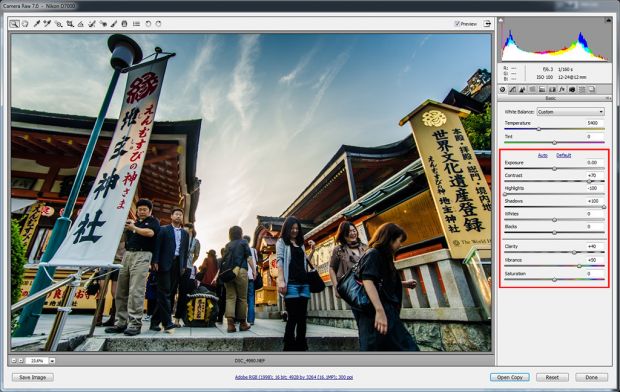Toggle the Preview checkbox
The image size is (620, 392).
[457, 24]
